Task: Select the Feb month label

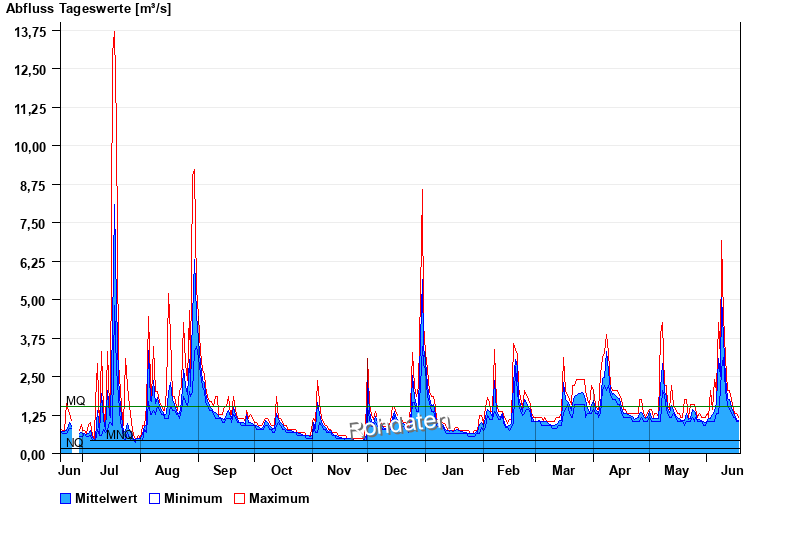Action: pos(508,470)
